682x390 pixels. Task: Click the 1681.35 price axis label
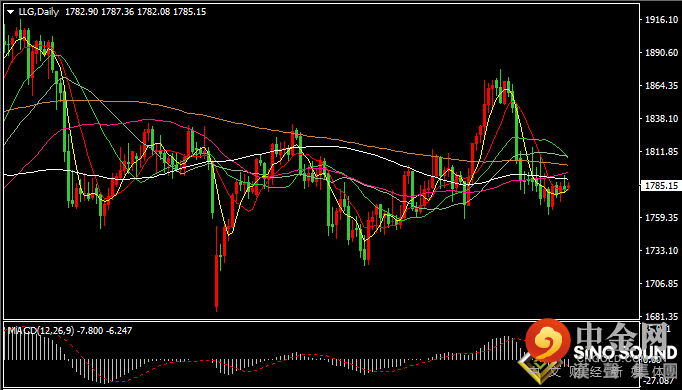click(x=661, y=317)
